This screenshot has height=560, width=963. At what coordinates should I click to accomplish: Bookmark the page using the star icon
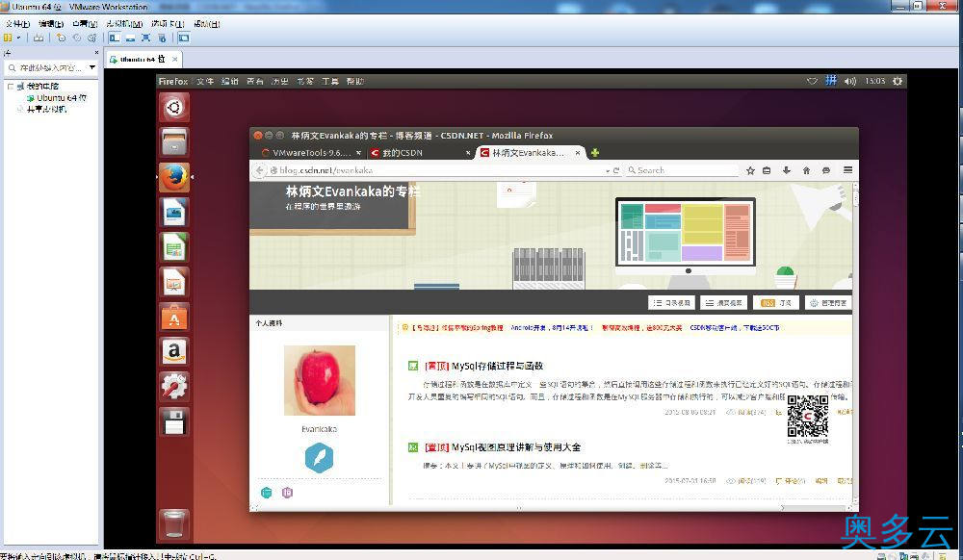tap(750, 170)
